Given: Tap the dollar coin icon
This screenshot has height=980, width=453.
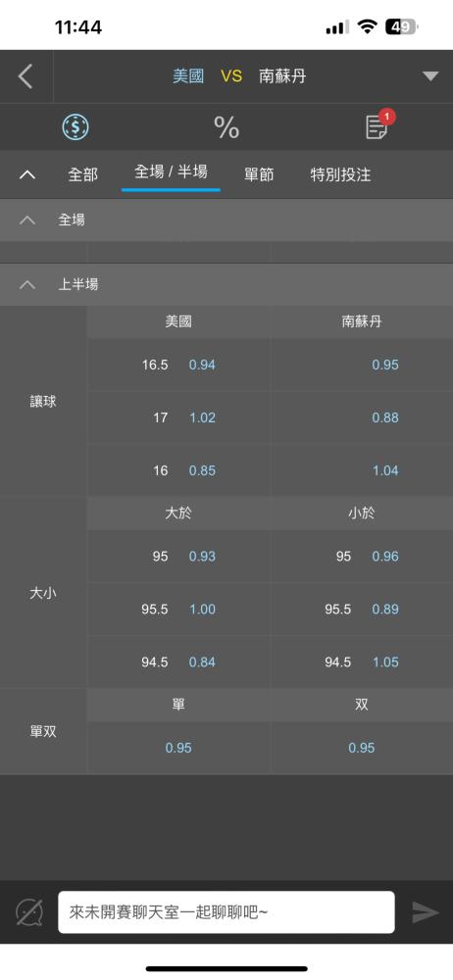Looking at the screenshot, I should click(x=75, y=126).
